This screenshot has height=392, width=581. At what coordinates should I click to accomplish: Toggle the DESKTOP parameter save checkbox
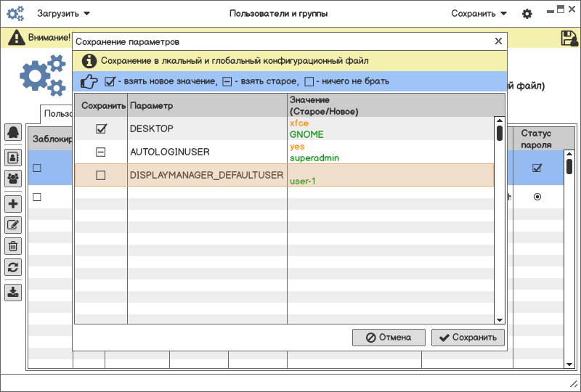pyautogui.click(x=101, y=128)
